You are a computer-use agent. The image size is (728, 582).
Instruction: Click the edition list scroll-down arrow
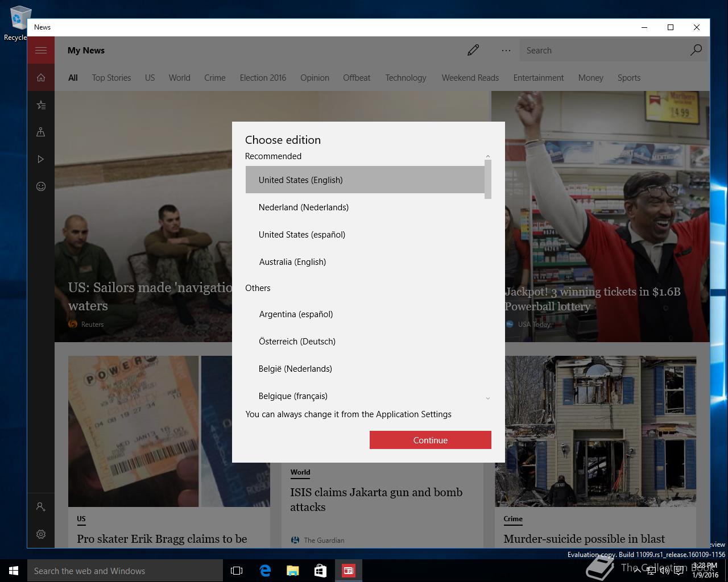point(487,398)
